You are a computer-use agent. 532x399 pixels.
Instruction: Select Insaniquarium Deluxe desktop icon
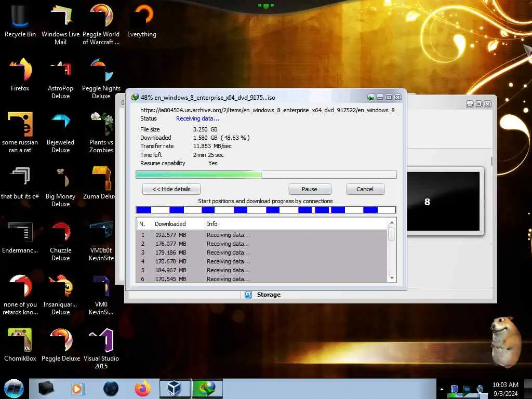pos(60,295)
